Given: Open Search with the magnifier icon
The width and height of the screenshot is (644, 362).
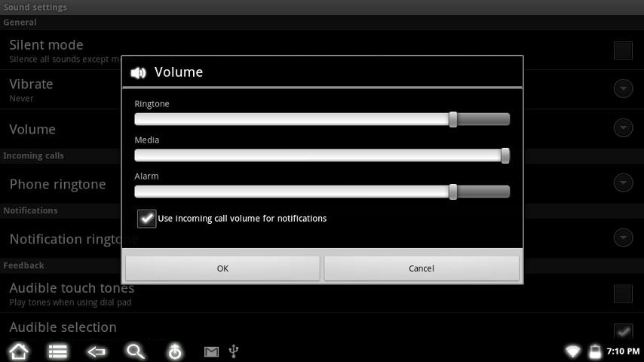Looking at the screenshot, I should click(135, 351).
